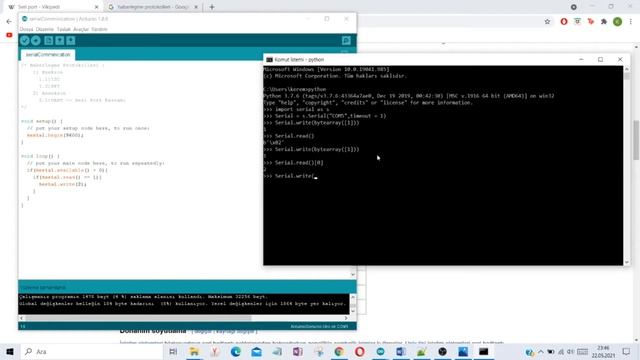
Task: Click the '>>> Serial.read()[0]' line in command prompt
Action: tap(293, 162)
